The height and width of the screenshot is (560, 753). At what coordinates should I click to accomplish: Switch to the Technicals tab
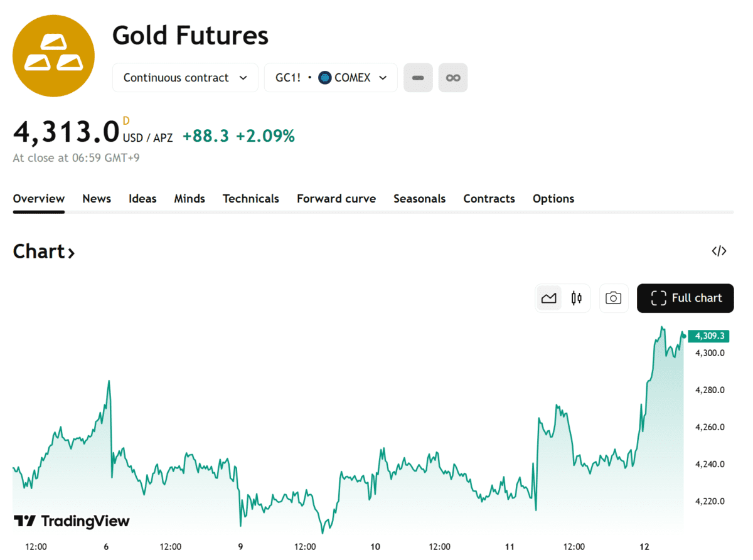[x=250, y=199]
